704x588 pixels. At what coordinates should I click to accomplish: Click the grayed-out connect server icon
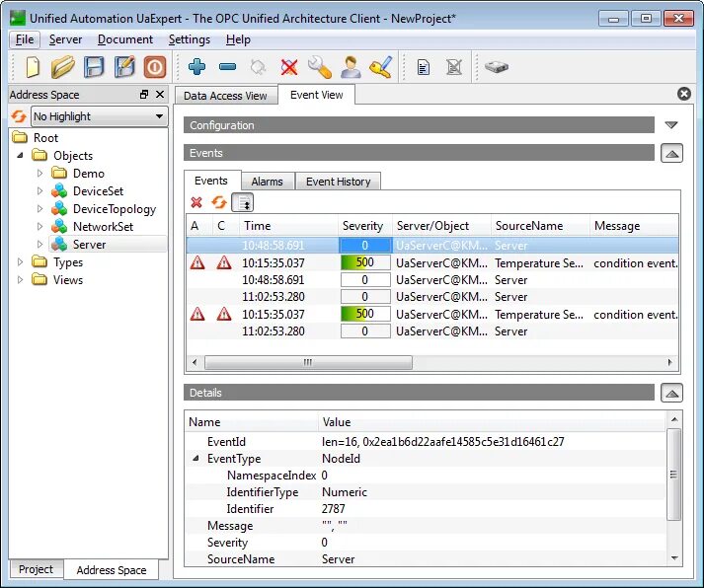[258, 67]
